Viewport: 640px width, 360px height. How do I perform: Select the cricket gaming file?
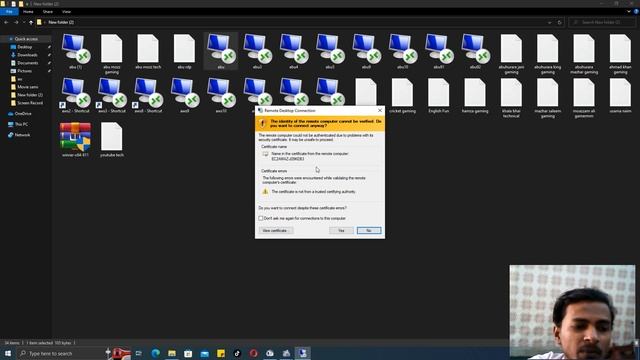pos(402,95)
